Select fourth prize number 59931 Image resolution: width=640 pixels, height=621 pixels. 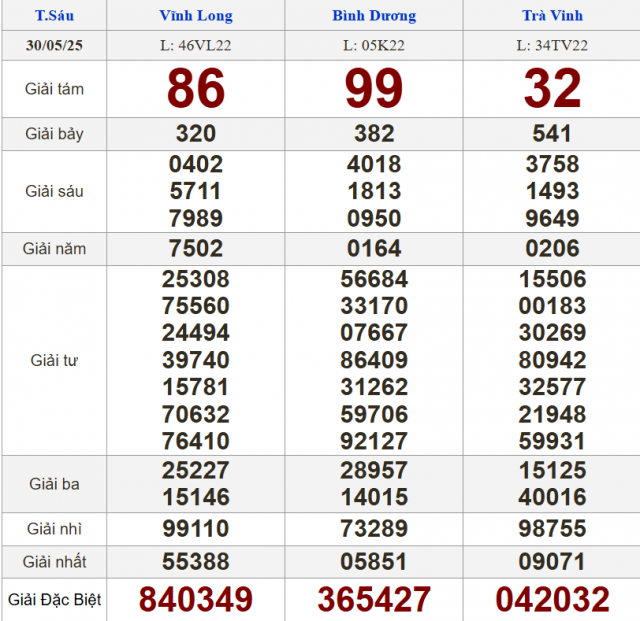point(552,441)
